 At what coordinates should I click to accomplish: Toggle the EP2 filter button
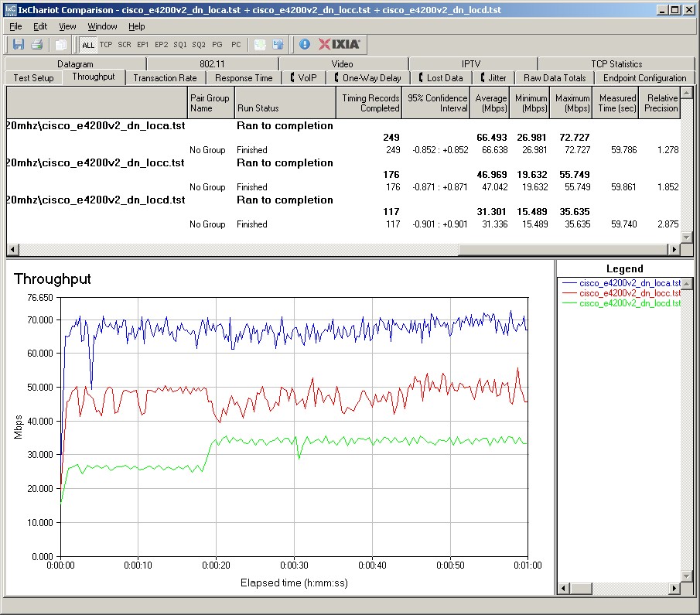pyautogui.click(x=161, y=44)
